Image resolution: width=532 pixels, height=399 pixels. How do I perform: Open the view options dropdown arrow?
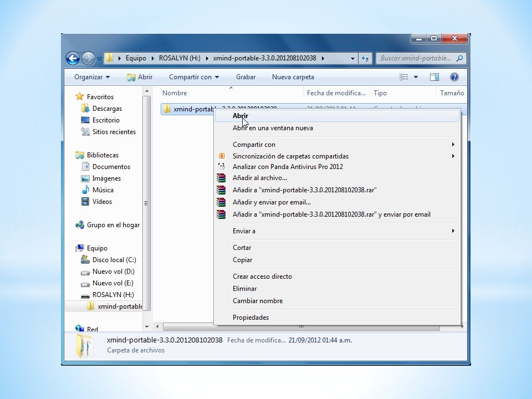(x=416, y=77)
